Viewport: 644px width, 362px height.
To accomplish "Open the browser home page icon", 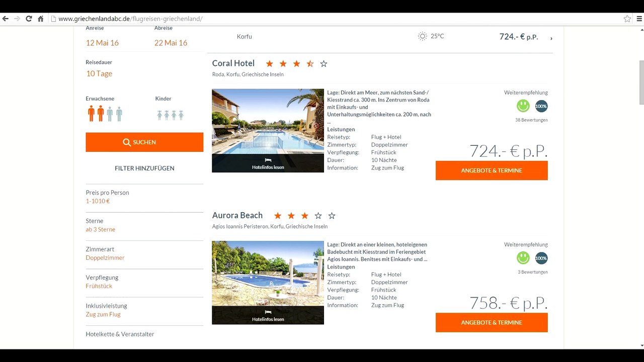I will 41,19.
